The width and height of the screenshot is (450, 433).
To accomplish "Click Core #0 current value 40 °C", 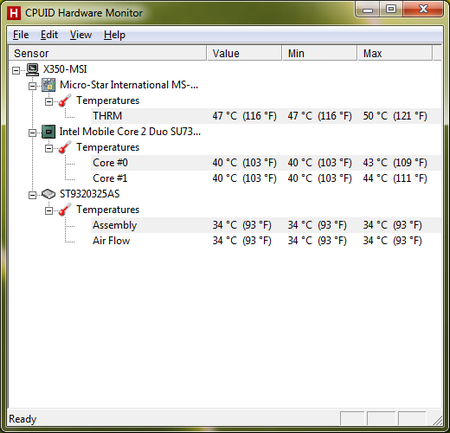I will tap(245, 163).
